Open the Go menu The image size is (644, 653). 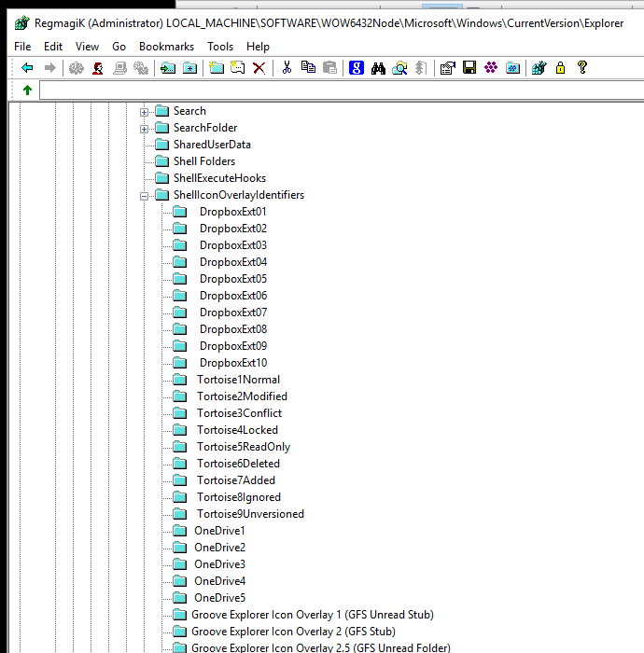click(x=119, y=47)
